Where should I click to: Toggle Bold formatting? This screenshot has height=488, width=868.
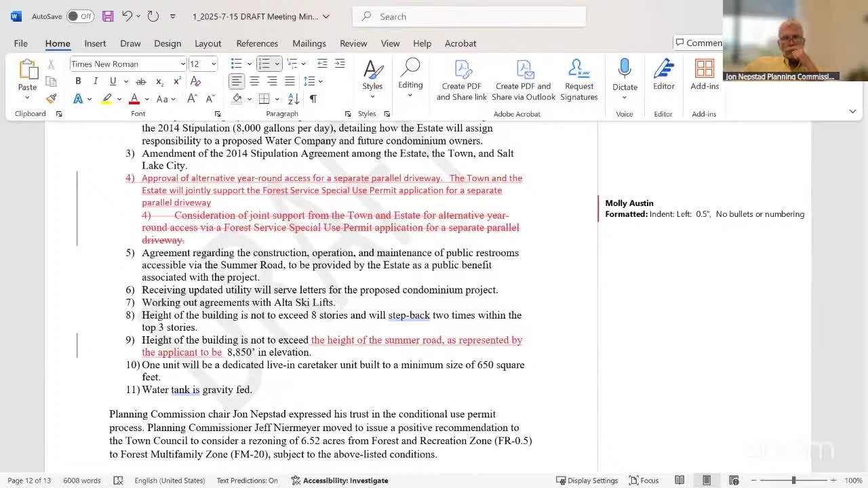click(78, 81)
